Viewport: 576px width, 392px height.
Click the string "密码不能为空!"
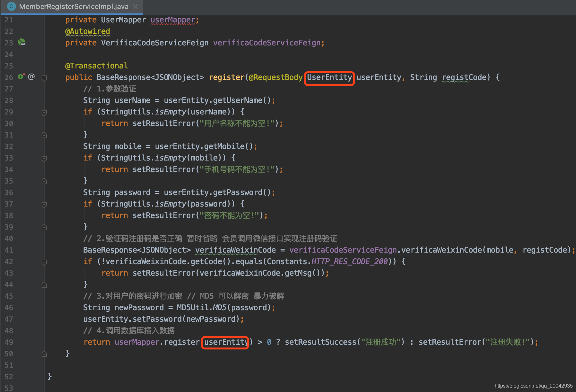229,216
